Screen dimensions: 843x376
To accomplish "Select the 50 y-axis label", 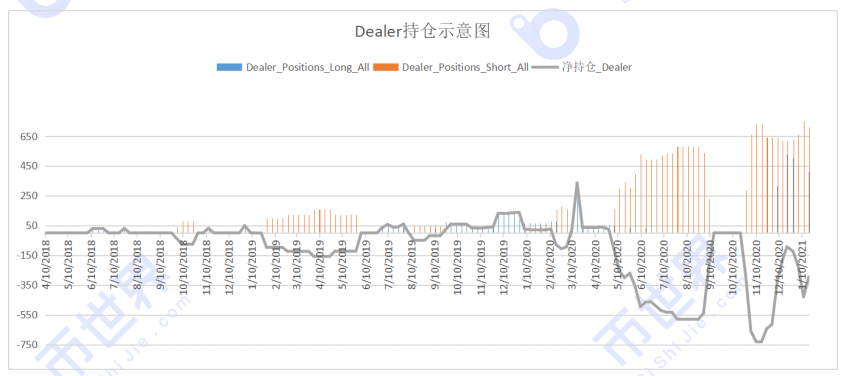I will pos(31,225).
